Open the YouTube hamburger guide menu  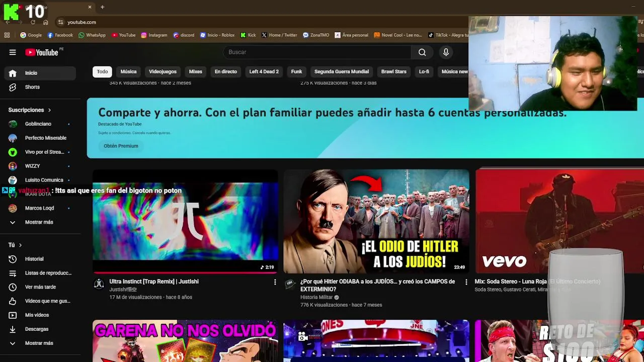(13, 52)
